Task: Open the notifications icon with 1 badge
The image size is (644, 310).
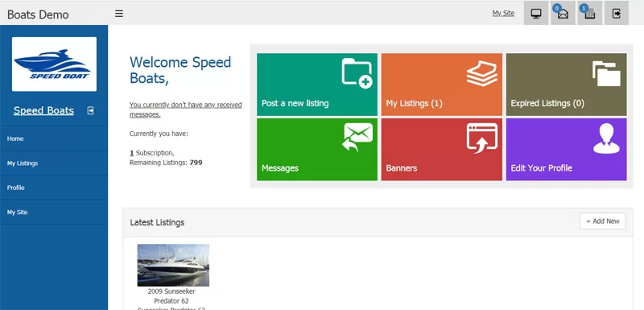Action: click(590, 13)
